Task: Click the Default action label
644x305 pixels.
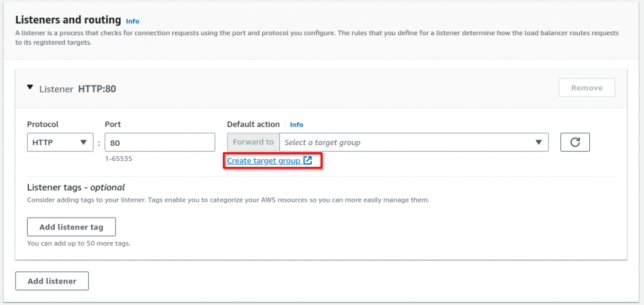Action: click(253, 124)
